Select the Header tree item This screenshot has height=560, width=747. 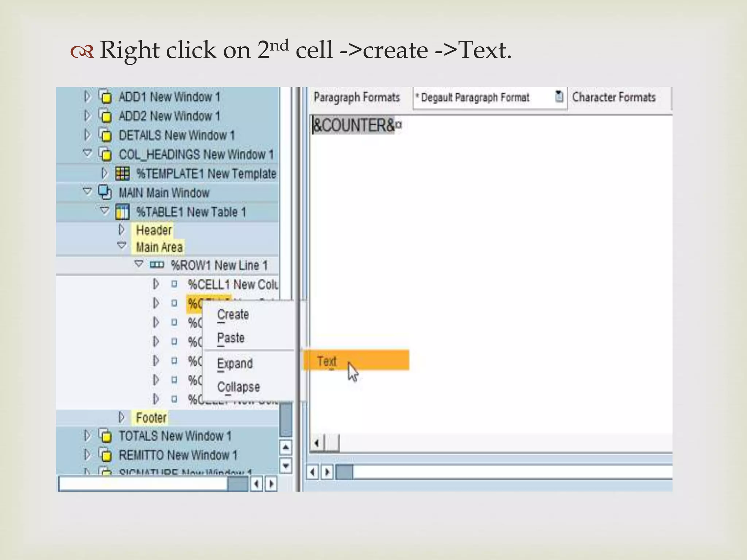pos(154,230)
